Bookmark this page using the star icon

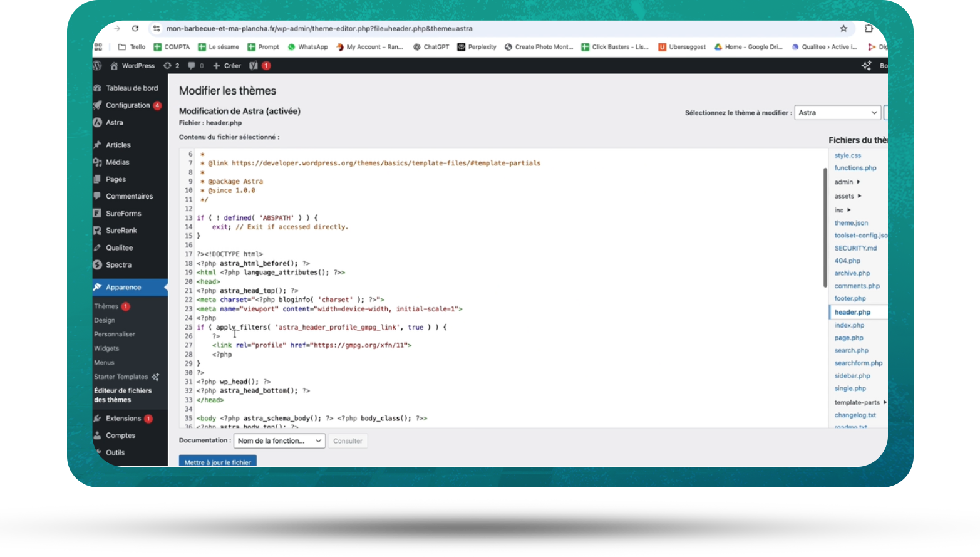click(x=843, y=28)
